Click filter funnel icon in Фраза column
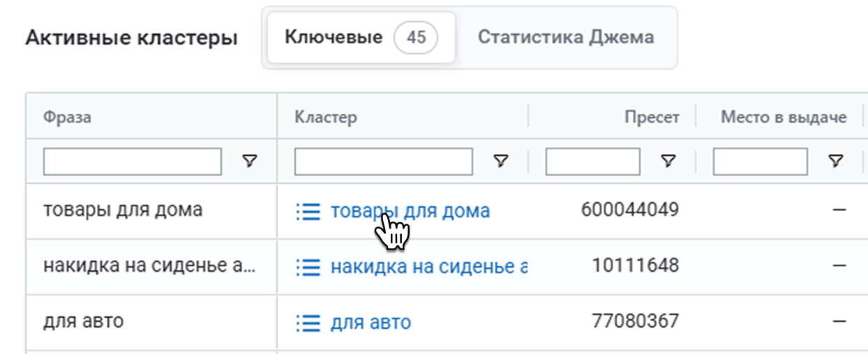The image size is (868, 354). pyautogui.click(x=249, y=162)
